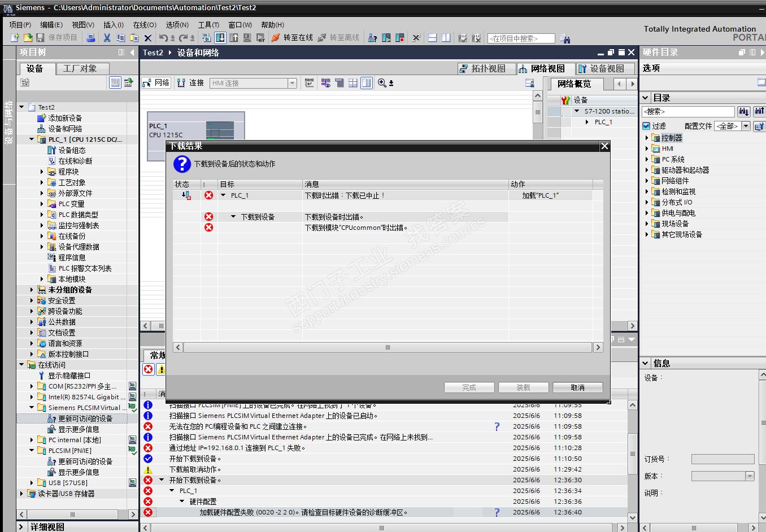
Task: Click the copy icon in the toolbar
Action: pyautogui.click(x=120, y=38)
